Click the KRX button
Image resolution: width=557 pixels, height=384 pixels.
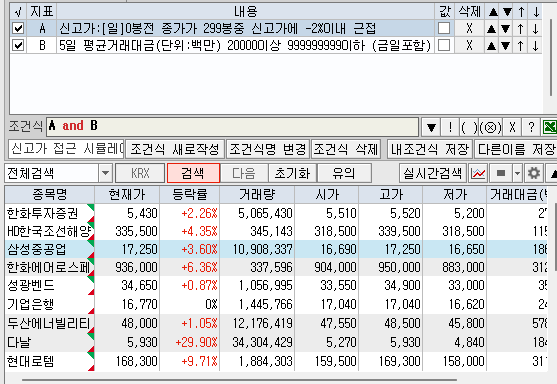point(140,173)
